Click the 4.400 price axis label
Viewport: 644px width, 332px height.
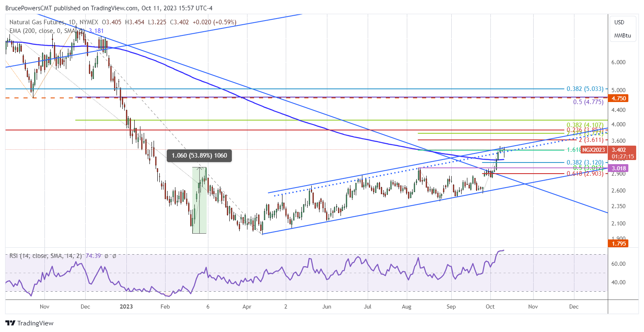[619, 110]
